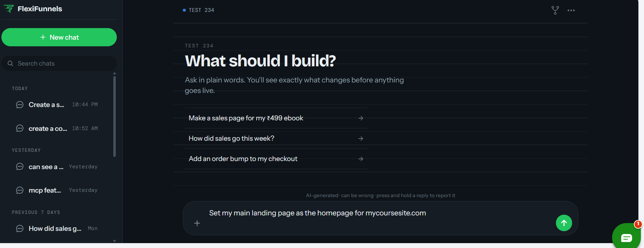The width and height of the screenshot is (644, 248).
Task: Select the 'can see a ...' chat from yesterday
Action: 58,167
